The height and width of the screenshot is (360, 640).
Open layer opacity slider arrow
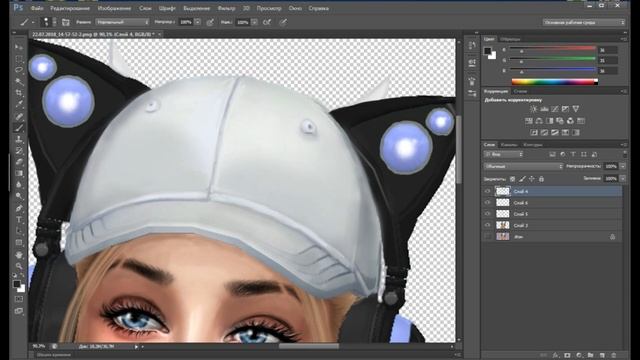[623, 167]
